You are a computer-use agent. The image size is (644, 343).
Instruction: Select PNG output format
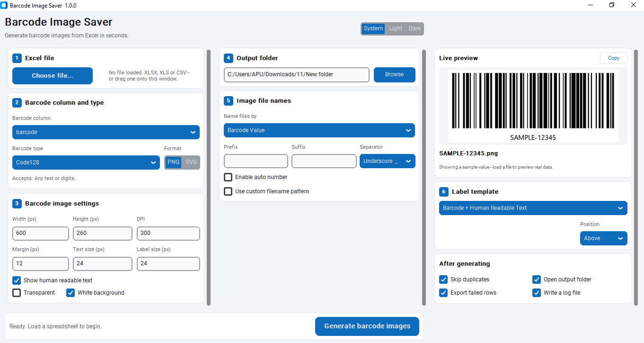click(x=174, y=162)
